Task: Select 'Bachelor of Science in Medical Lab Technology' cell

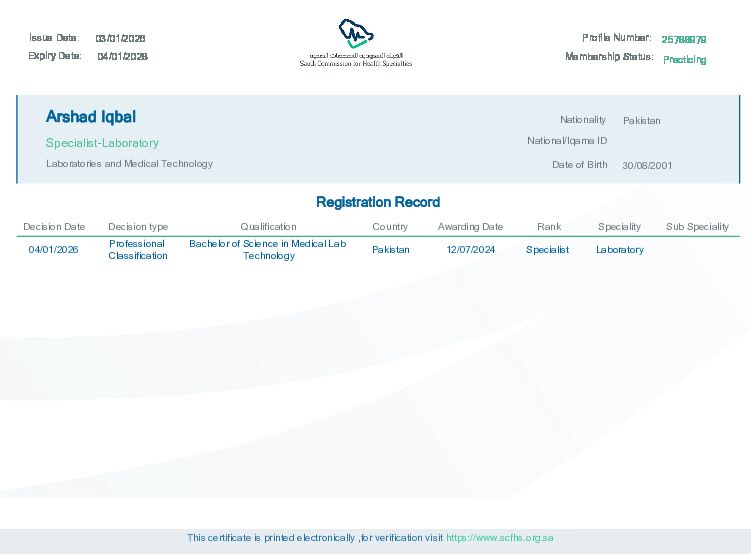Action: pos(268,249)
